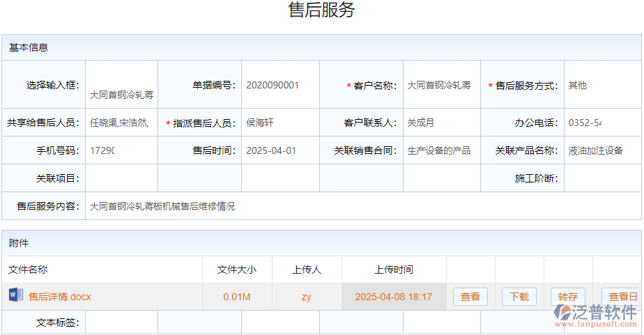The width and height of the screenshot is (644, 335).
Task: Click the 查看 button for the attachment
Action: click(x=470, y=297)
